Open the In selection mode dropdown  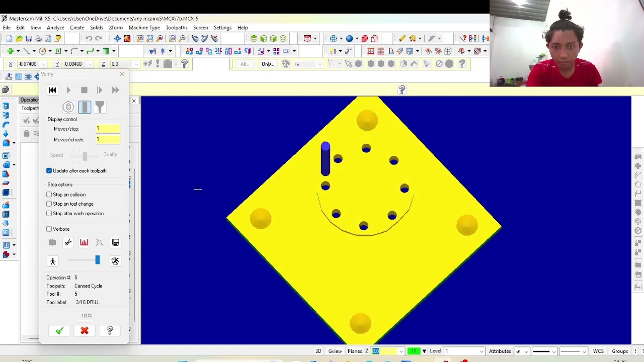tap(319, 64)
